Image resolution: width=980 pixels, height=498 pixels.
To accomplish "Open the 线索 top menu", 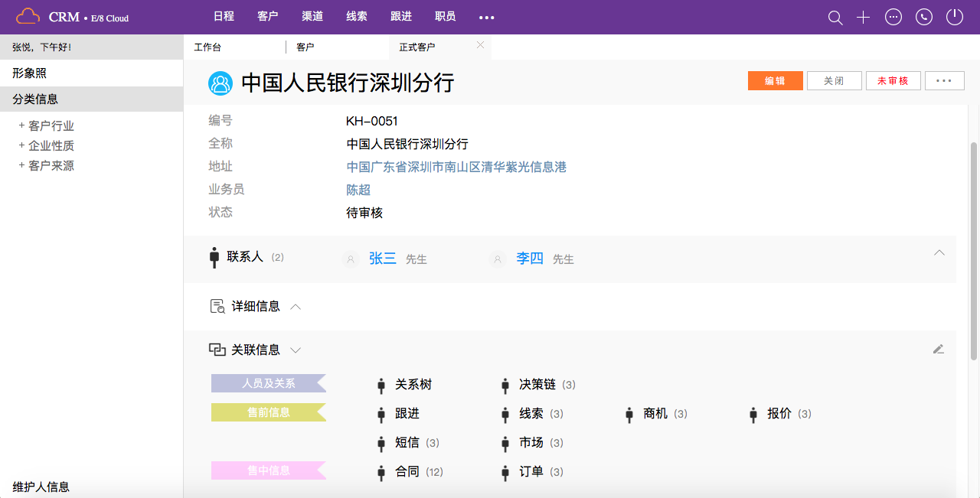I will pyautogui.click(x=357, y=16).
